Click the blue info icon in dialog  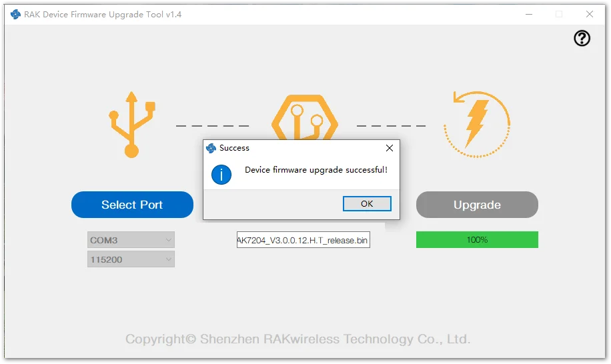[221, 175]
